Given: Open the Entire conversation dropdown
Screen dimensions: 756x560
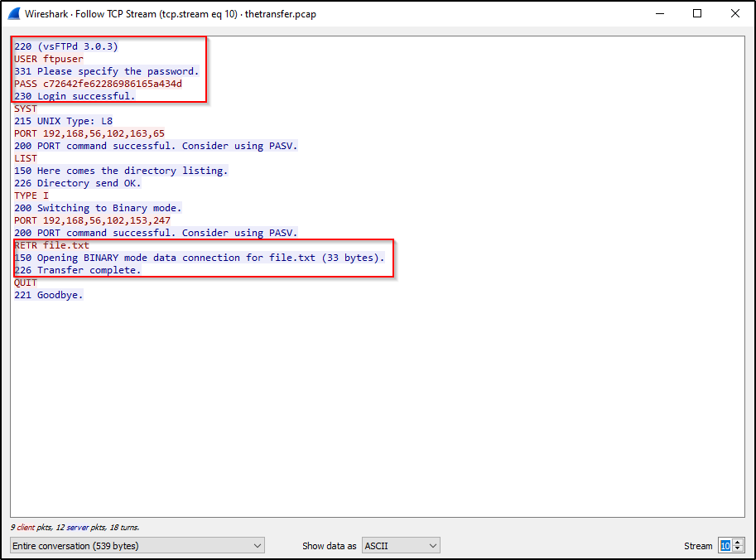Looking at the screenshot, I should [x=137, y=546].
